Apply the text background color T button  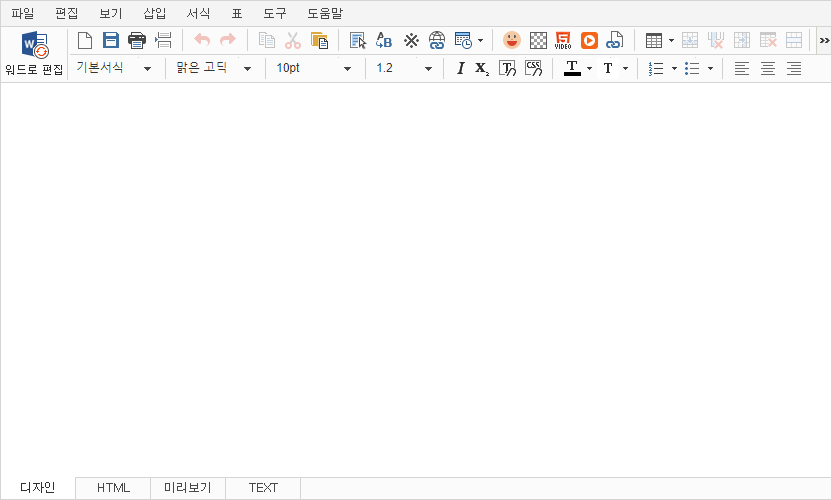pos(608,68)
